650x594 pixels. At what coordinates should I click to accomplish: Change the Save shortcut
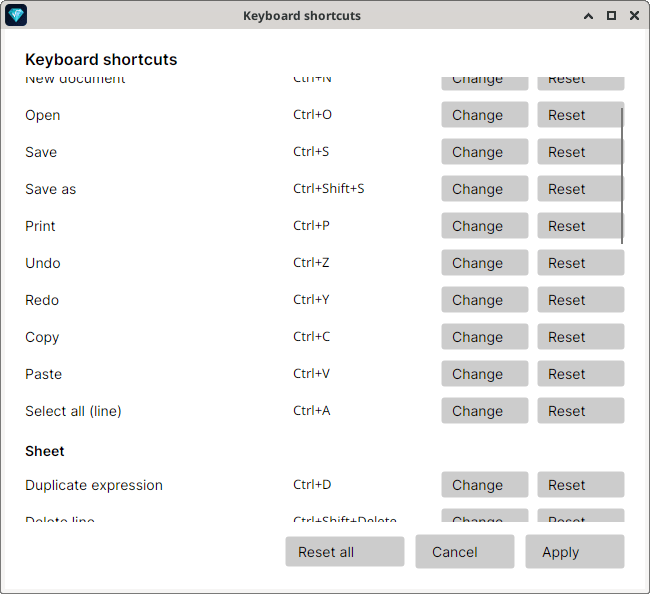[x=485, y=152]
